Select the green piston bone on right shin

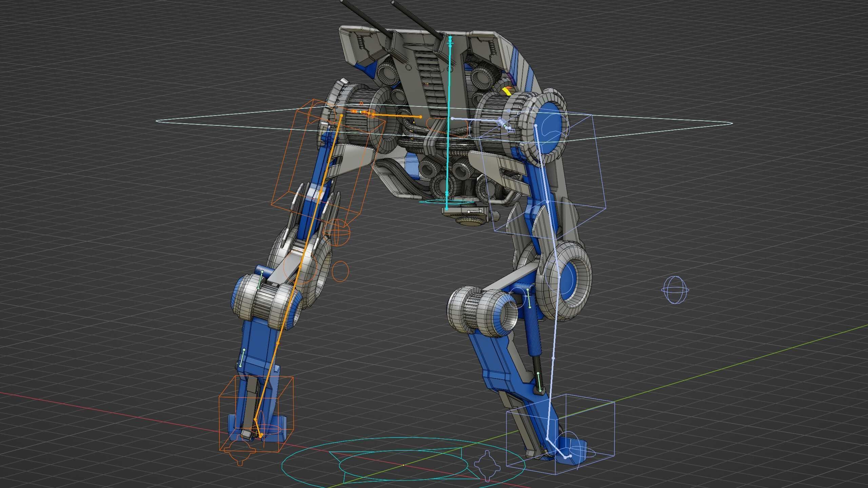539,382
